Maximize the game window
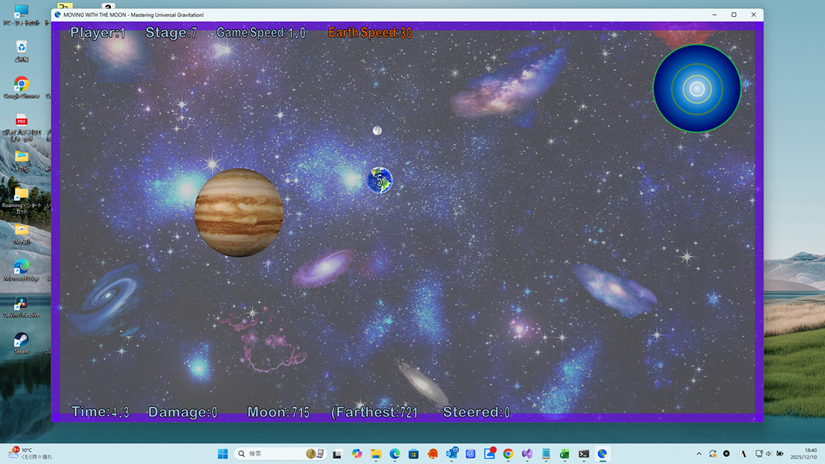 click(734, 15)
